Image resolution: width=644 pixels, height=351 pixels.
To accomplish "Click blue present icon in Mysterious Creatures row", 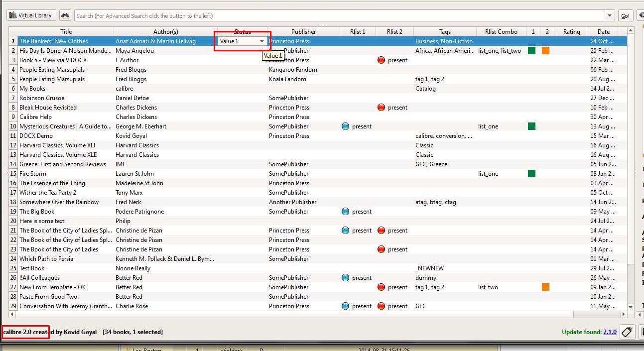I will [x=346, y=126].
